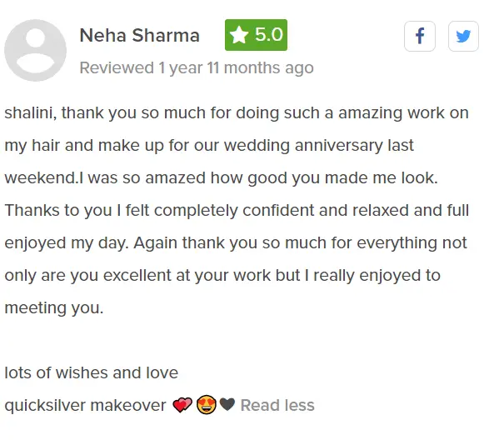Click the line starting 'Thanks to you'
This screenshot has width=504, height=440.
pyautogui.click(x=237, y=210)
